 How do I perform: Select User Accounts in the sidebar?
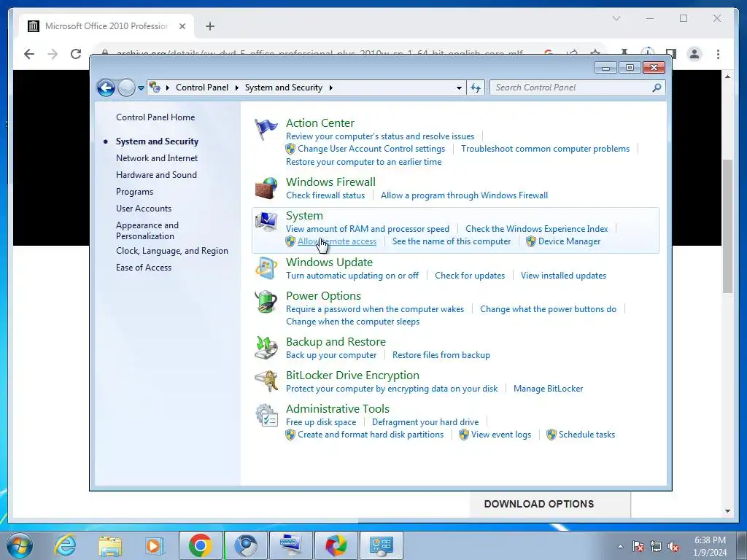(144, 208)
